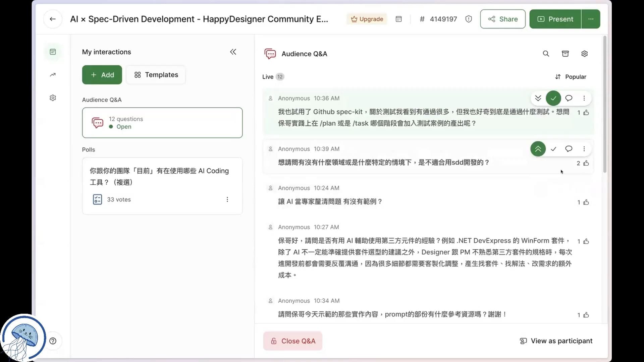Open the poll's three-dot menu
Image resolution: width=644 pixels, height=362 pixels.
tap(227, 199)
